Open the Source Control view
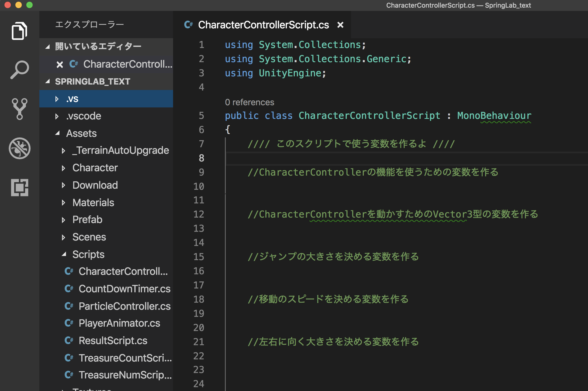This screenshot has height=391, width=588. (x=20, y=109)
